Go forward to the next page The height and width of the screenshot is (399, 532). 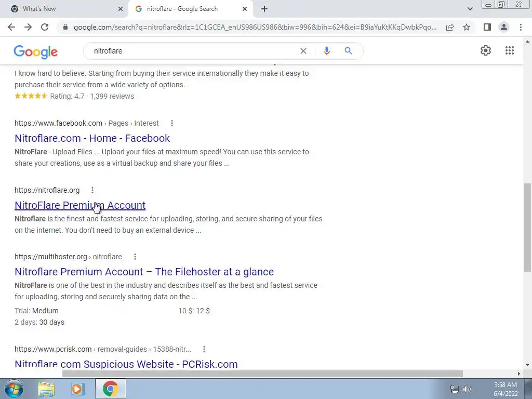coord(28,27)
